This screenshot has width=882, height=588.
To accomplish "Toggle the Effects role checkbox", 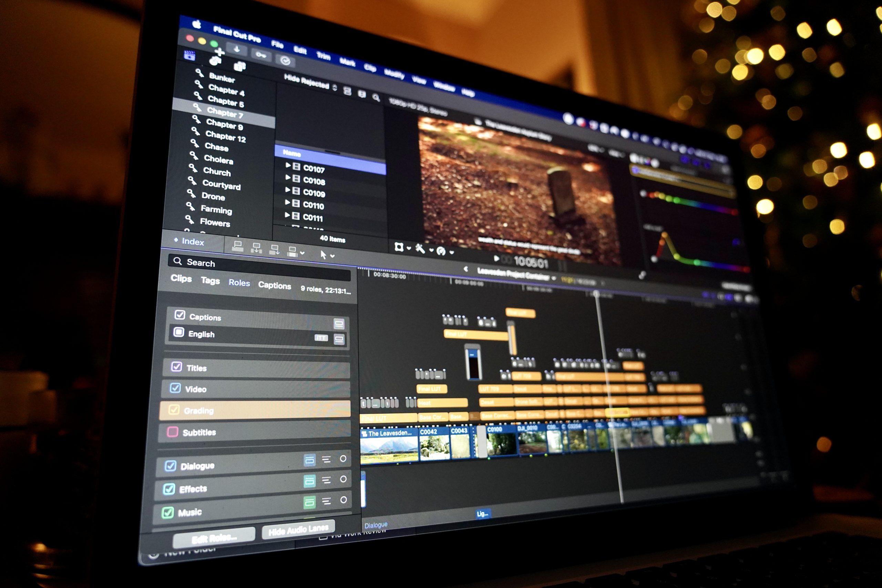I will tap(169, 489).
